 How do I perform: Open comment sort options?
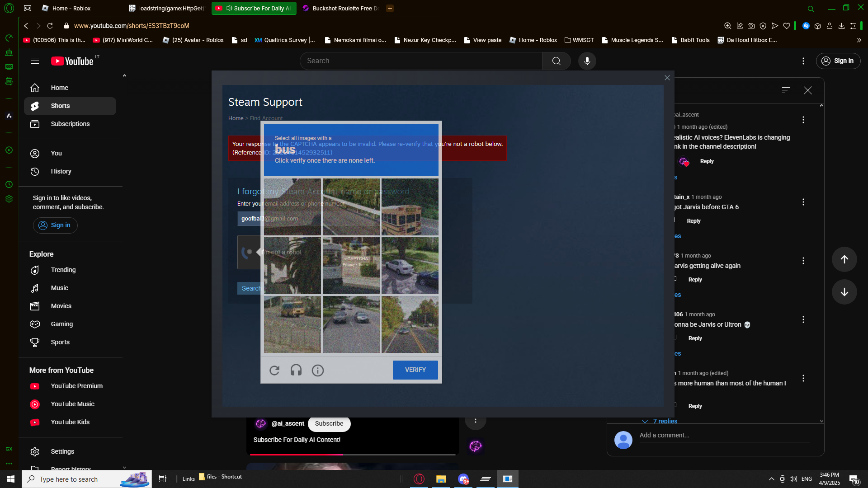[786, 90]
